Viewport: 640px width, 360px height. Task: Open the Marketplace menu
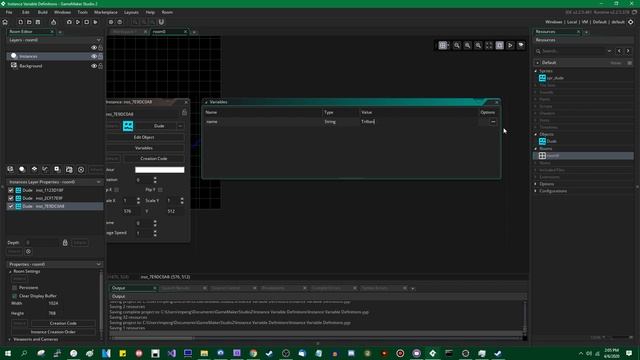106,12
